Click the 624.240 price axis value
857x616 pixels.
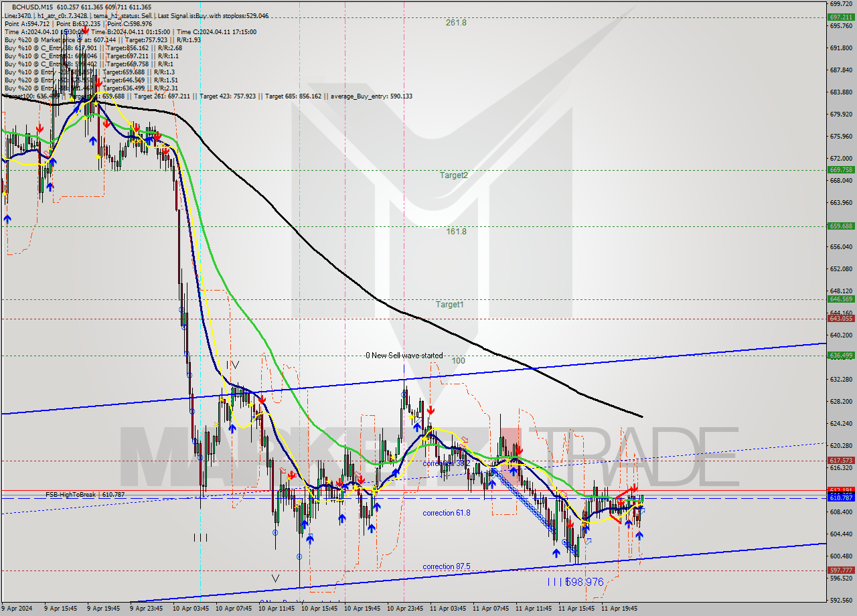point(841,423)
